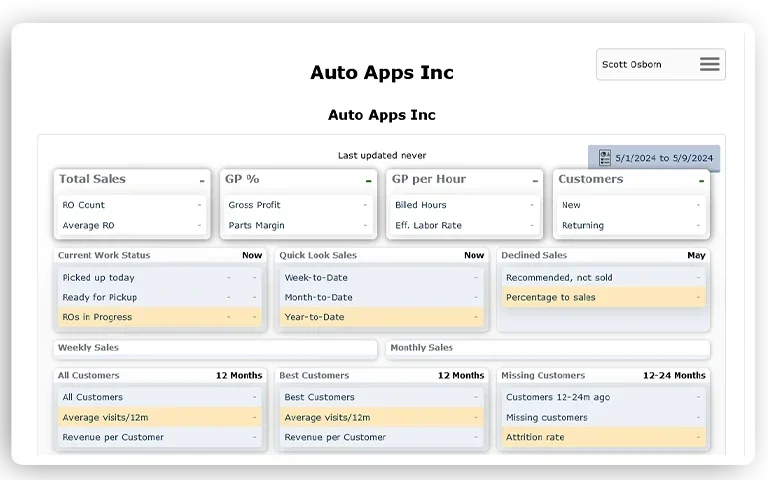The image size is (768, 480).
Task: Expand the Monthly Sales panel
Action: coord(548,348)
